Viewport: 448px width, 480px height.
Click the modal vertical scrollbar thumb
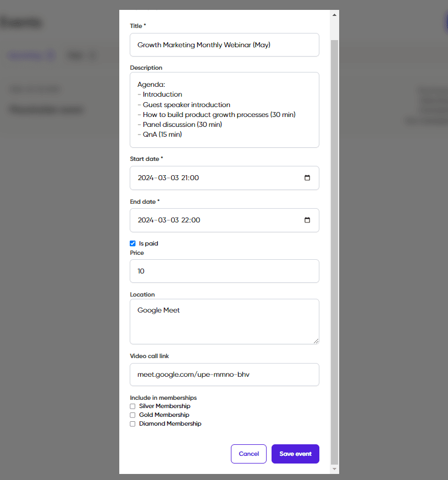(334, 252)
